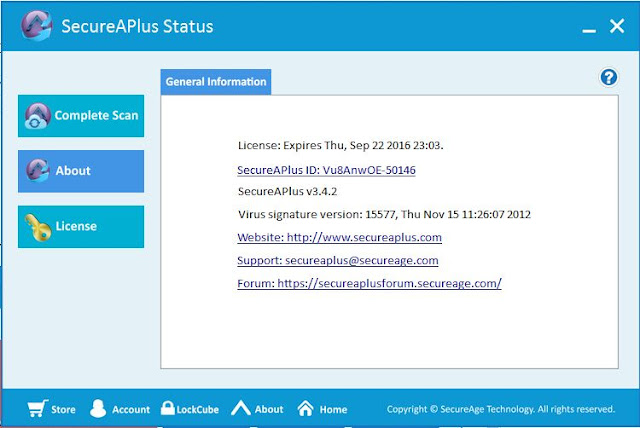Click the license expiry text line
The height and width of the screenshot is (428, 640).
(x=340, y=145)
